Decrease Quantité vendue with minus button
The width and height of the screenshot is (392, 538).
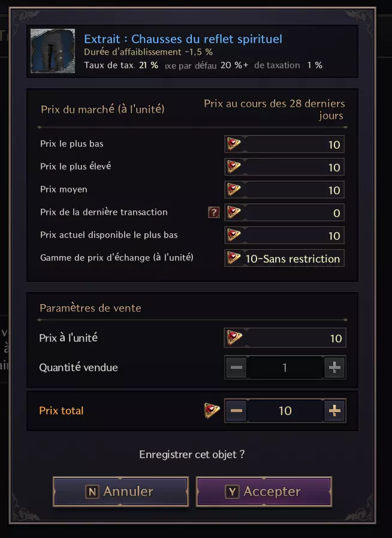tap(237, 367)
